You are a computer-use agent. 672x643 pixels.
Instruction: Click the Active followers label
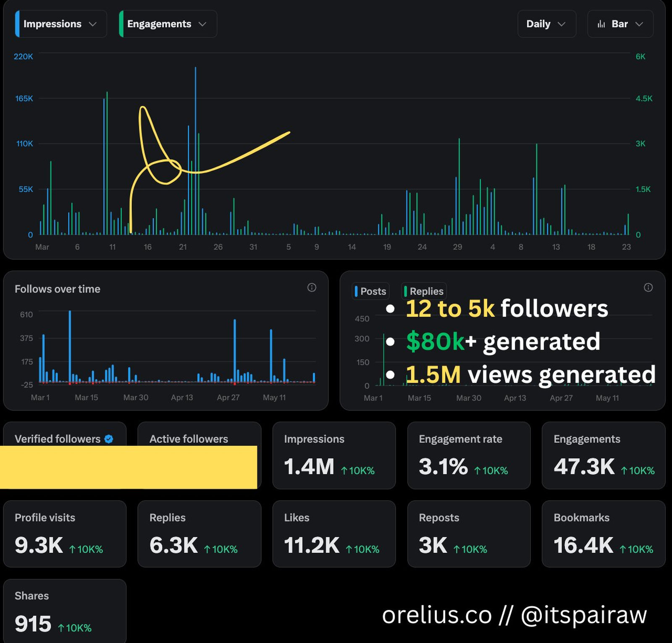[189, 439]
